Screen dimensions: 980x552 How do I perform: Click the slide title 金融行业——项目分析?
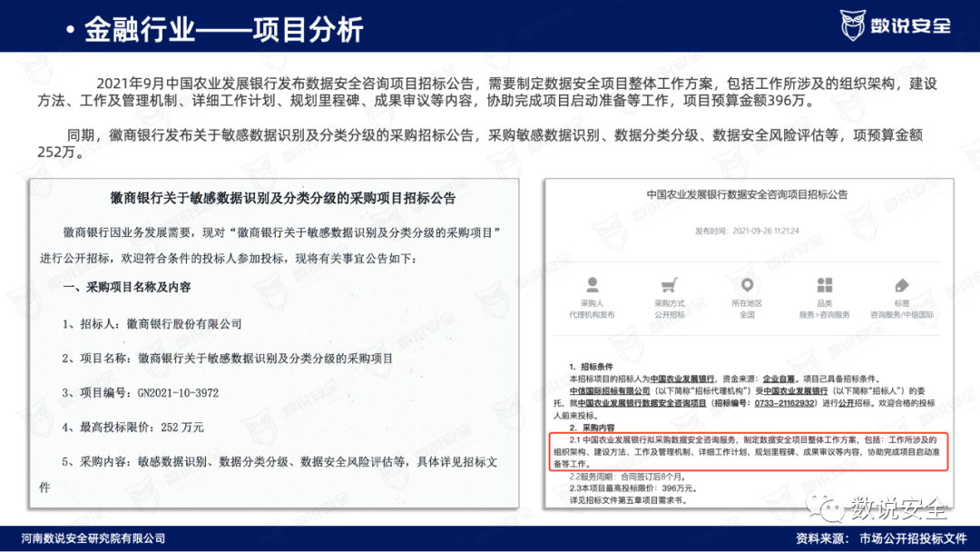(x=224, y=29)
